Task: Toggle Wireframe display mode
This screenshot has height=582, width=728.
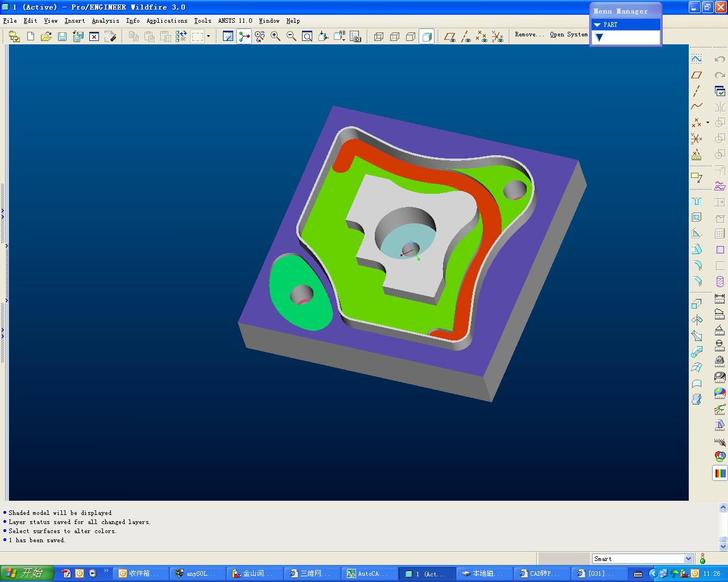Action: pyautogui.click(x=379, y=36)
